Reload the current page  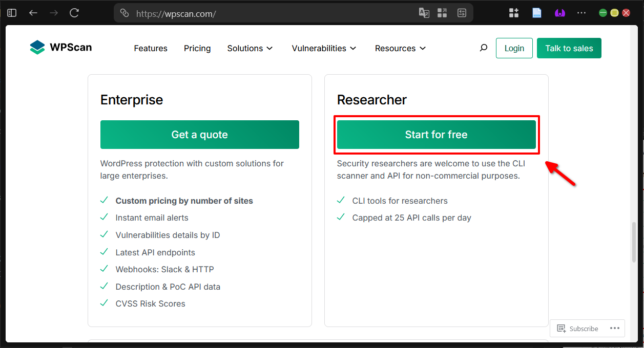click(x=74, y=13)
